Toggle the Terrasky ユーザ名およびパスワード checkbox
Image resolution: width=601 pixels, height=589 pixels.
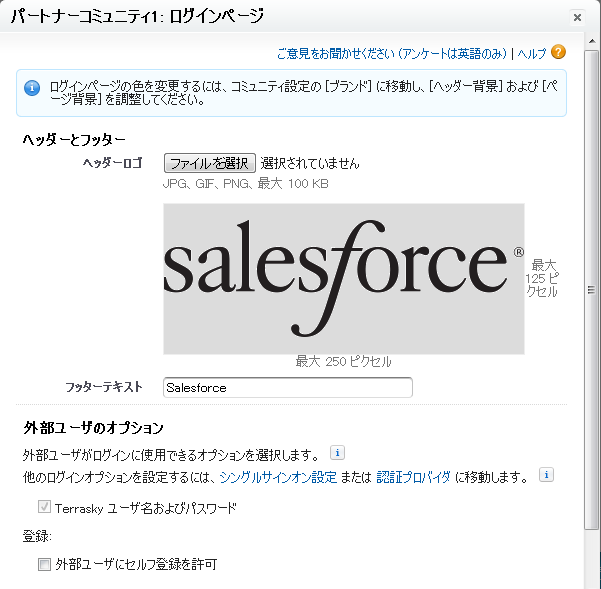44,507
